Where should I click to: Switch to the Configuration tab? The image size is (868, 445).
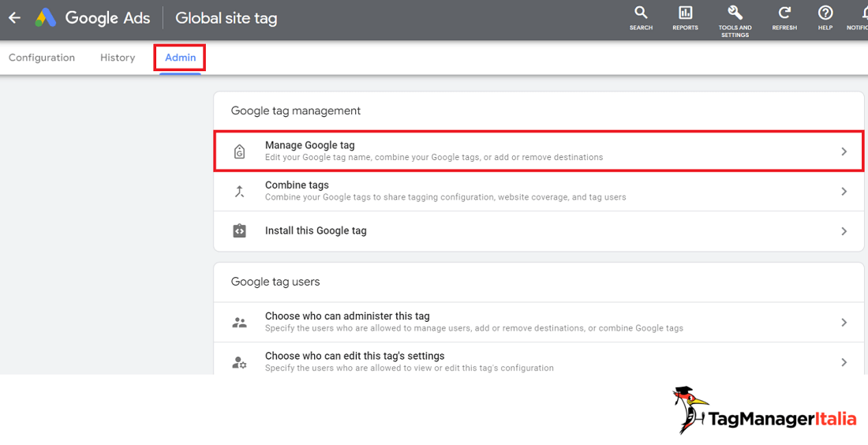42,58
